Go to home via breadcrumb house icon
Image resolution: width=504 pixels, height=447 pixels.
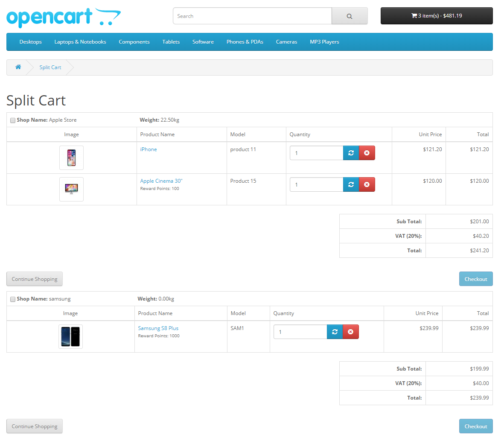point(18,67)
